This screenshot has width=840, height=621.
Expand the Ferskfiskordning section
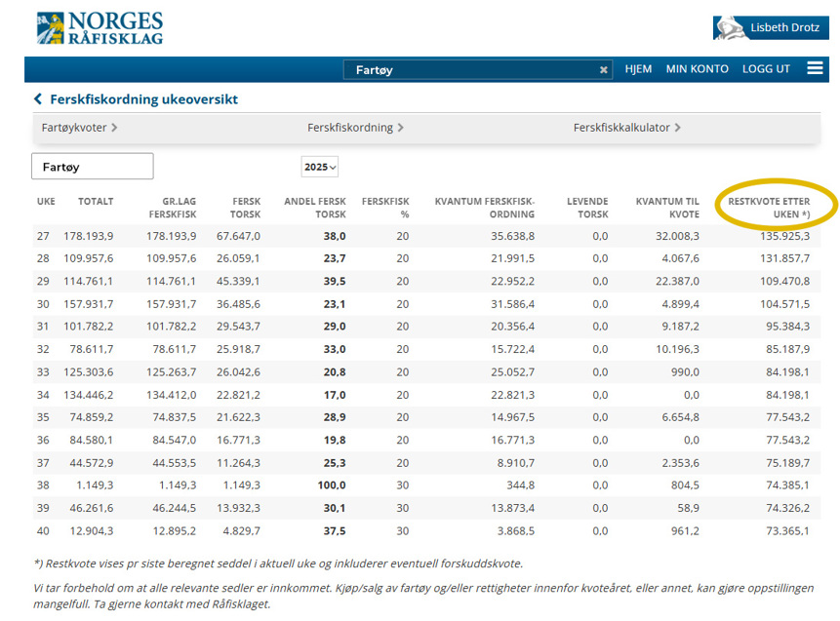pyautogui.click(x=355, y=128)
